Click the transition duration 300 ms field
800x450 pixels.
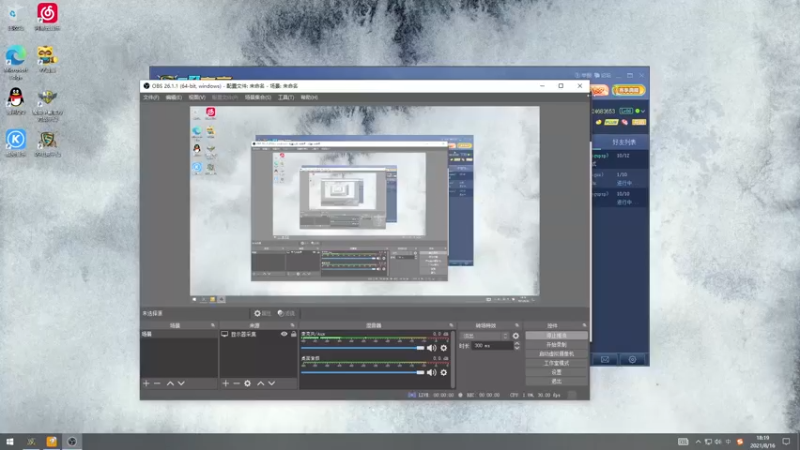(492, 346)
